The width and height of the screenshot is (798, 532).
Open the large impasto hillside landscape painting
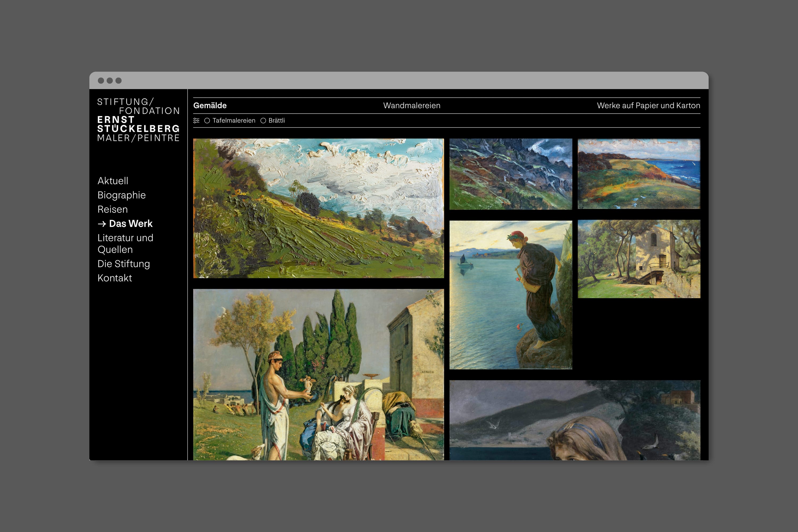click(x=318, y=208)
